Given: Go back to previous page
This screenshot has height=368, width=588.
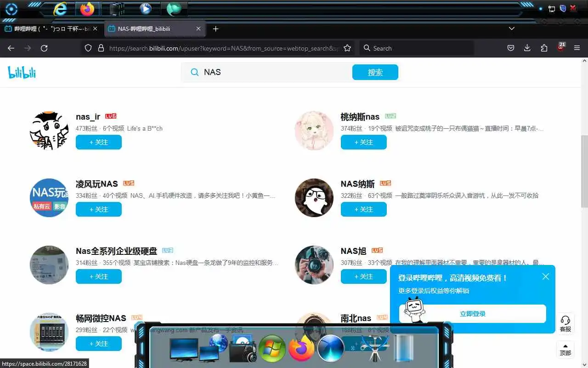Looking at the screenshot, I should (11, 48).
